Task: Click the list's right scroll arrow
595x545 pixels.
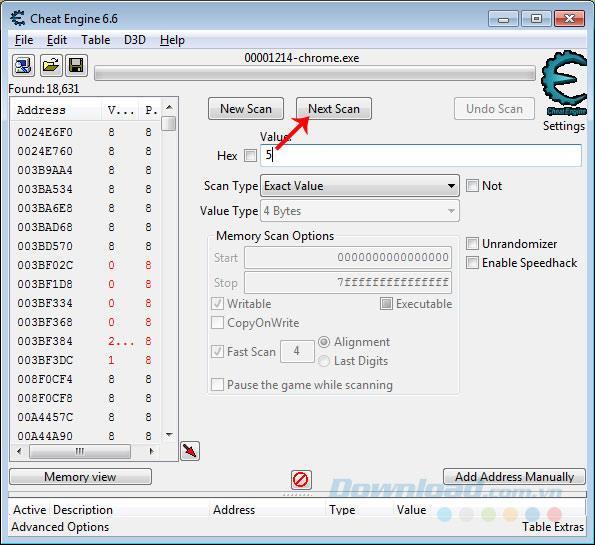Action: [152, 451]
